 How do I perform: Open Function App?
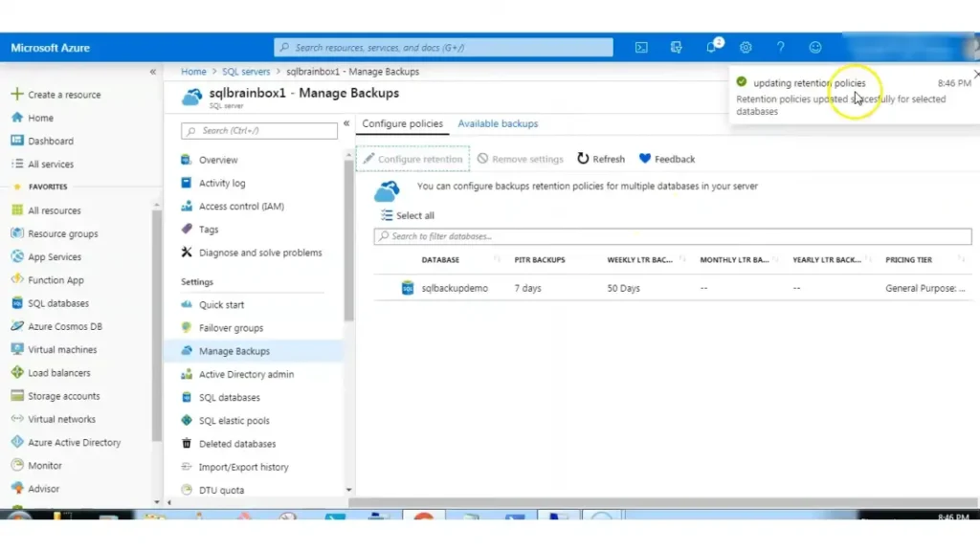pos(48,280)
